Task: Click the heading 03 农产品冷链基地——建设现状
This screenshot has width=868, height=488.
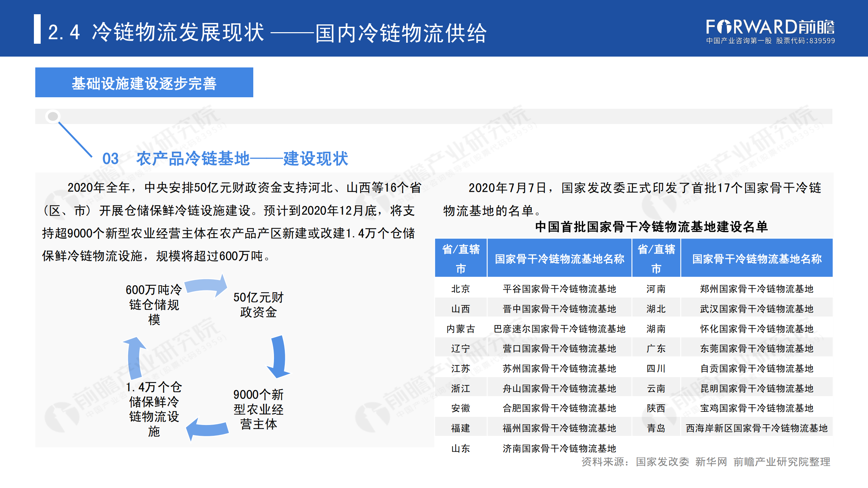Action: tap(225, 159)
